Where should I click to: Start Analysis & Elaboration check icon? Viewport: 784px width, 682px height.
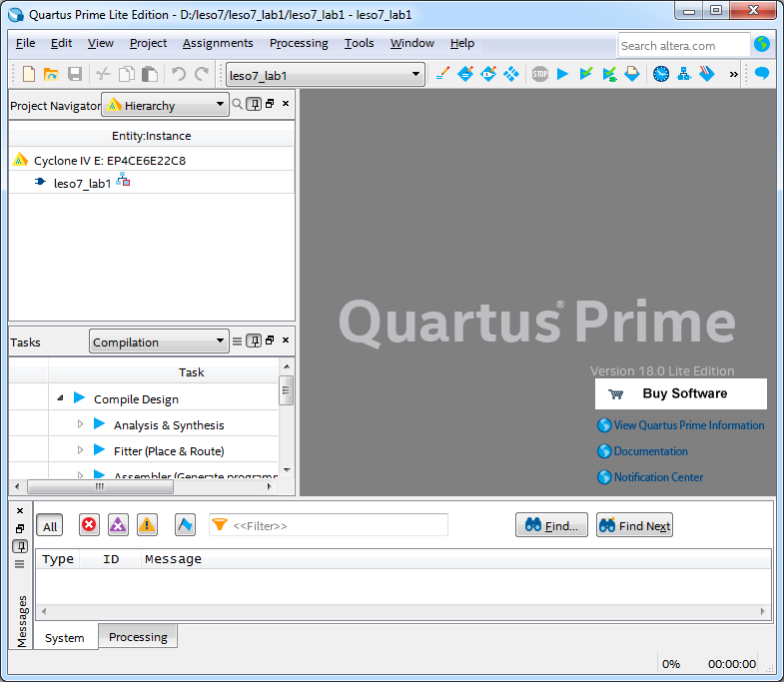586,75
